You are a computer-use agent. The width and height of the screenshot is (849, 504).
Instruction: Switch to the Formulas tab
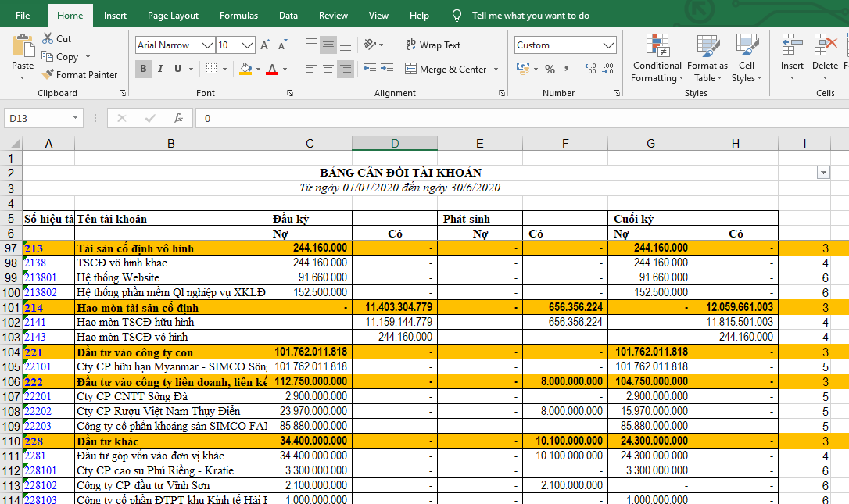coord(238,16)
